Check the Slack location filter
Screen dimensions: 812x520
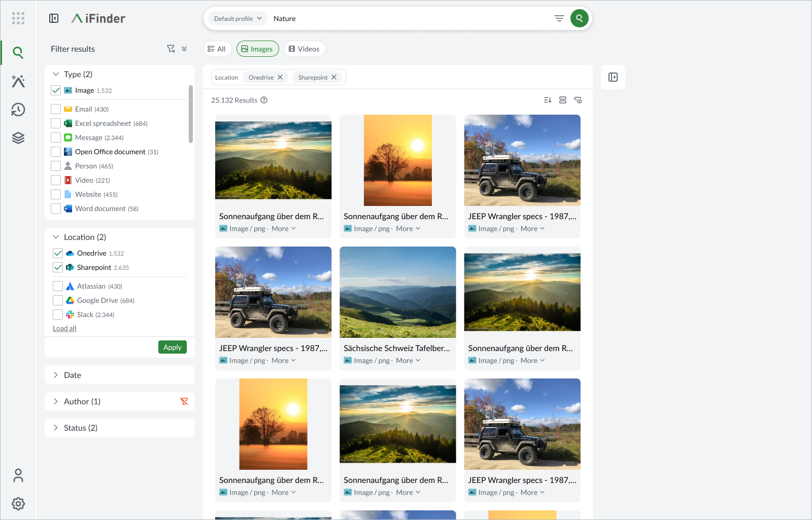point(58,315)
